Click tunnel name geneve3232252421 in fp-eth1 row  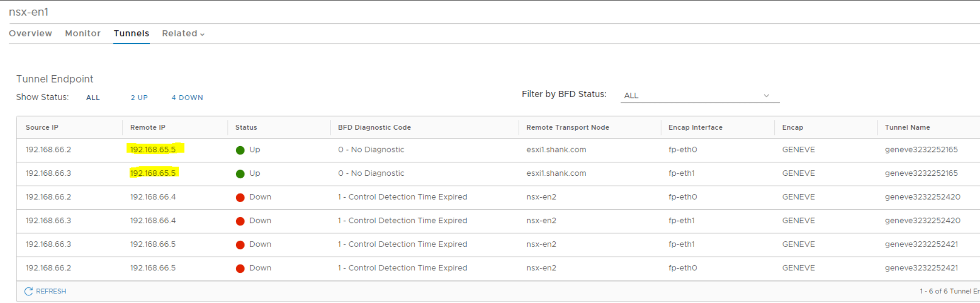(921, 244)
